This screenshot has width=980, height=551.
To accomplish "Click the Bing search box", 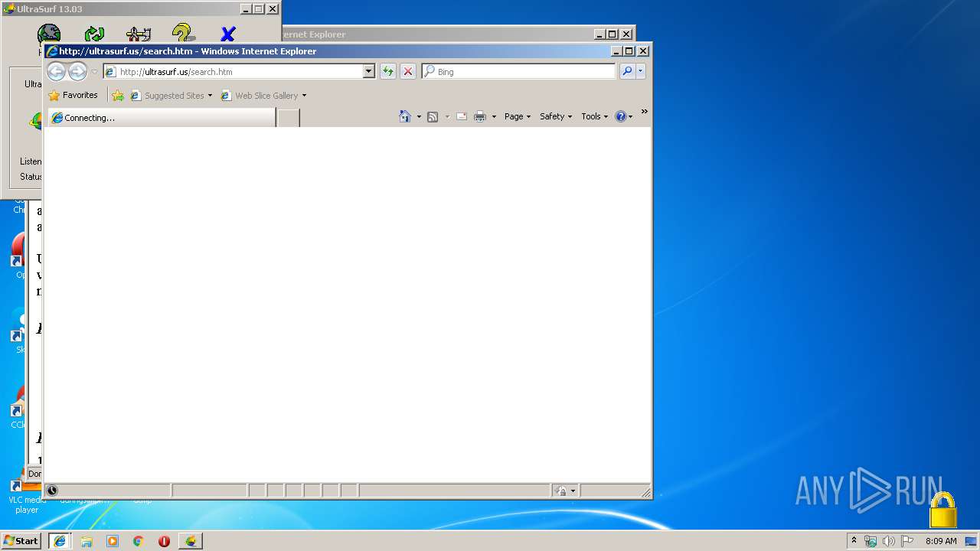I will click(518, 71).
